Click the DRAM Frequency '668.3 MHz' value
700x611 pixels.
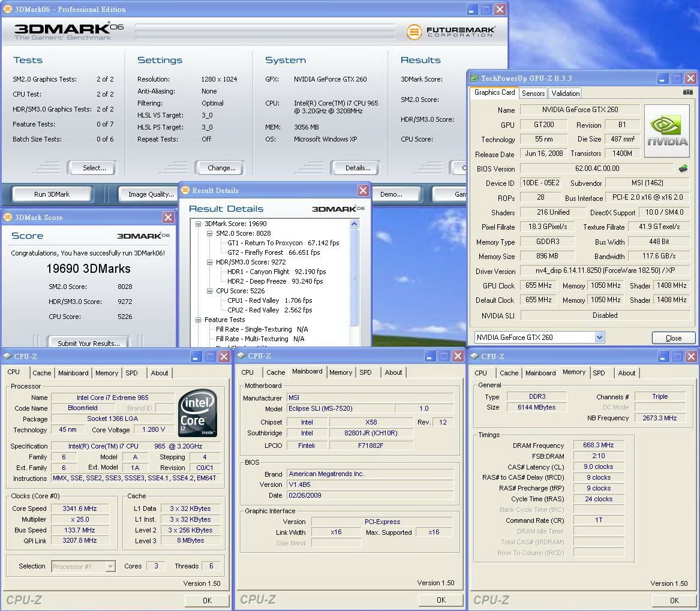[x=598, y=446]
